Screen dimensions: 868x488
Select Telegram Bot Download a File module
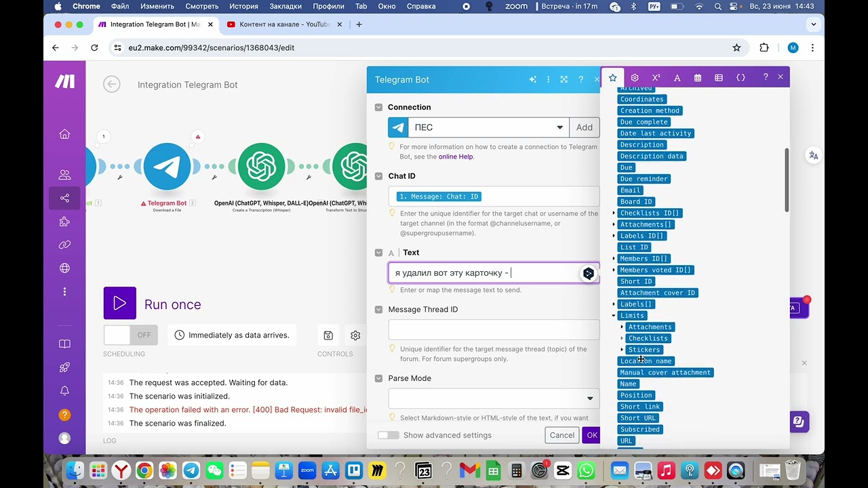point(167,166)
